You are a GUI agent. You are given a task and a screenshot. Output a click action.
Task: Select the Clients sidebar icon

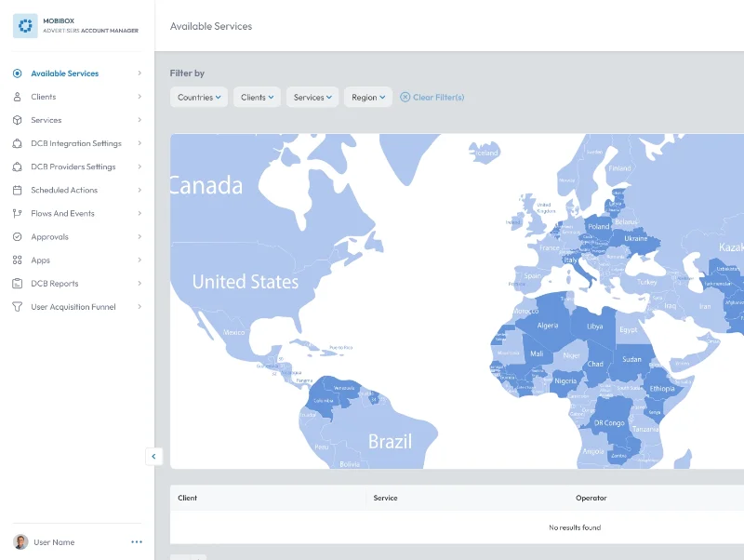point(20,97)
